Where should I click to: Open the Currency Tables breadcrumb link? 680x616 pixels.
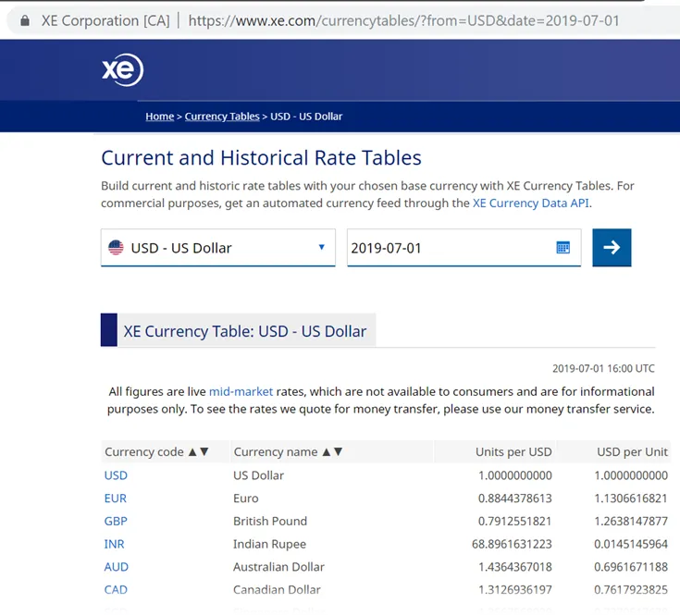(222, 117)
